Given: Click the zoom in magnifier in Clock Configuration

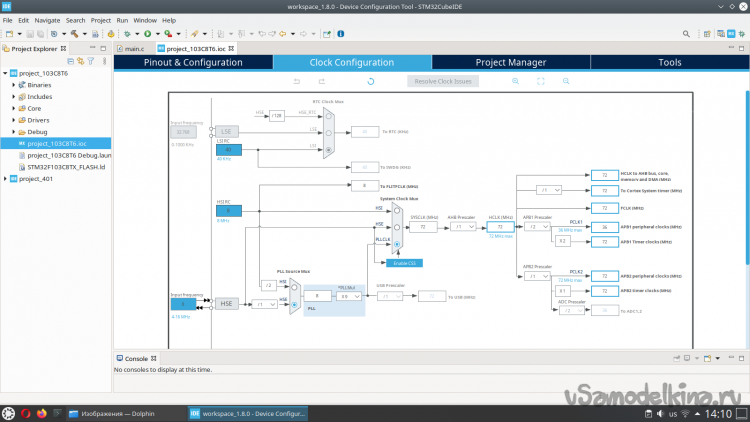Looking at the screenshot, I should click(516, 81).
